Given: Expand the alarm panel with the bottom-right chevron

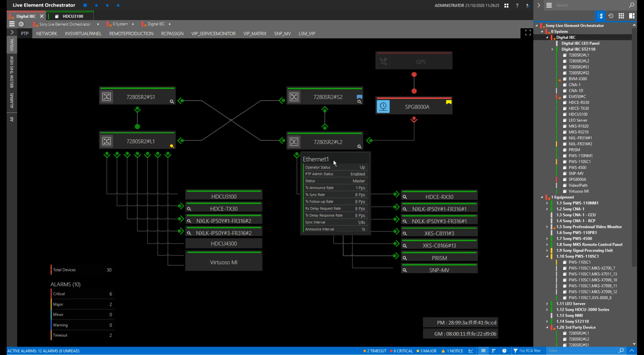Looking at the screenshot, I should pyautogui.click(x=632, y=351).
